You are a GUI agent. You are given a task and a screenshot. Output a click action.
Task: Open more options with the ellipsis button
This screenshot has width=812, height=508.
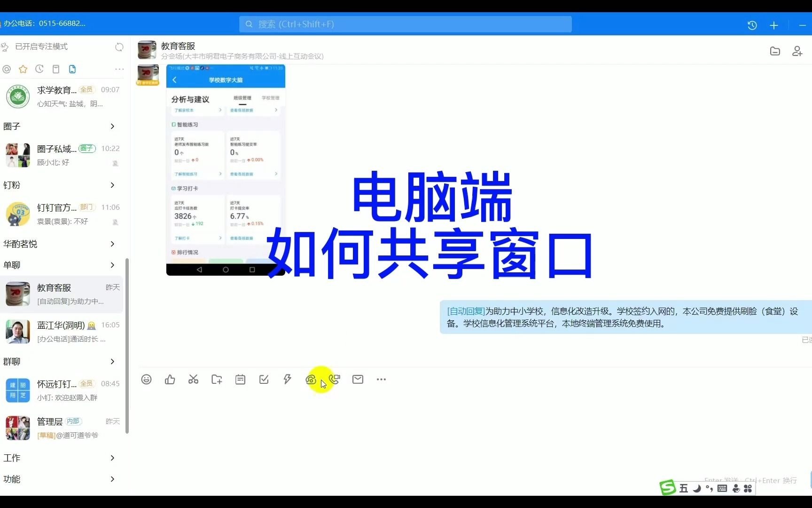pos(381,379)
